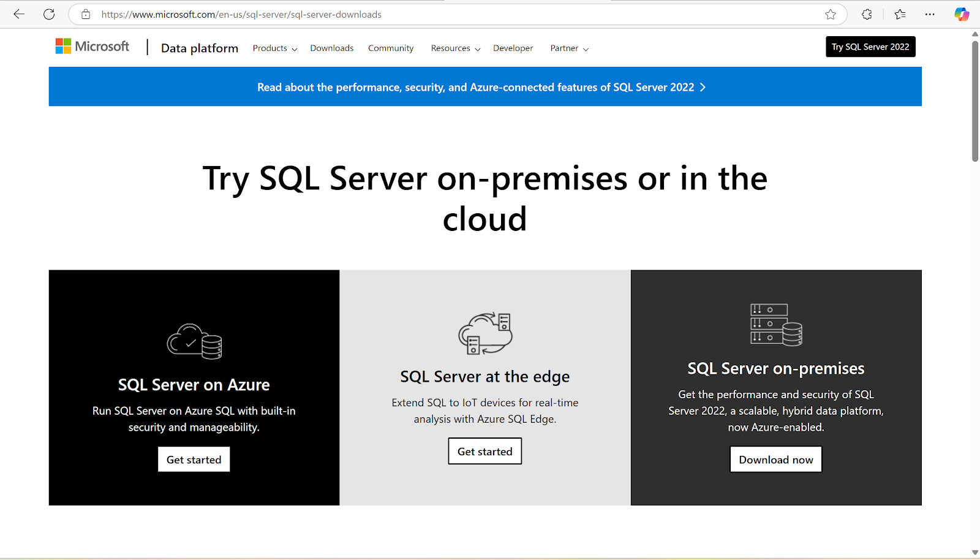The image size is (980, 560).
Task: Get started with SQL Server at the edge
Action: pyautogui.click(x=485, y=451)
